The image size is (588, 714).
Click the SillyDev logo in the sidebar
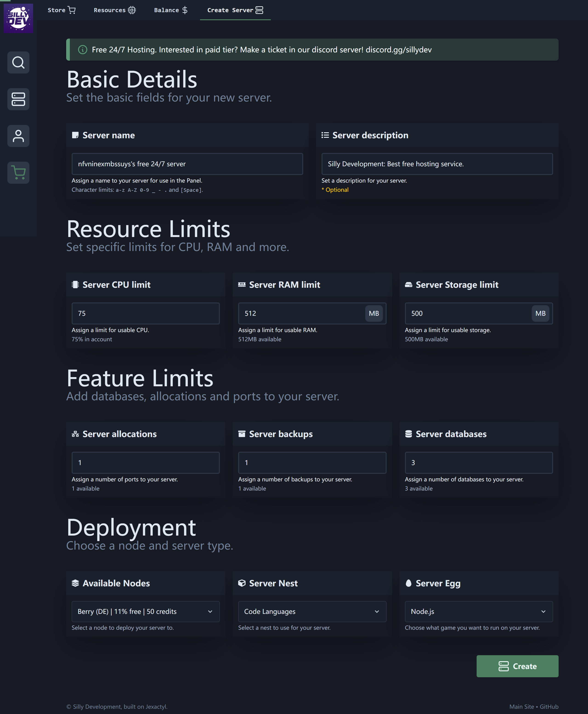[18, 18]
